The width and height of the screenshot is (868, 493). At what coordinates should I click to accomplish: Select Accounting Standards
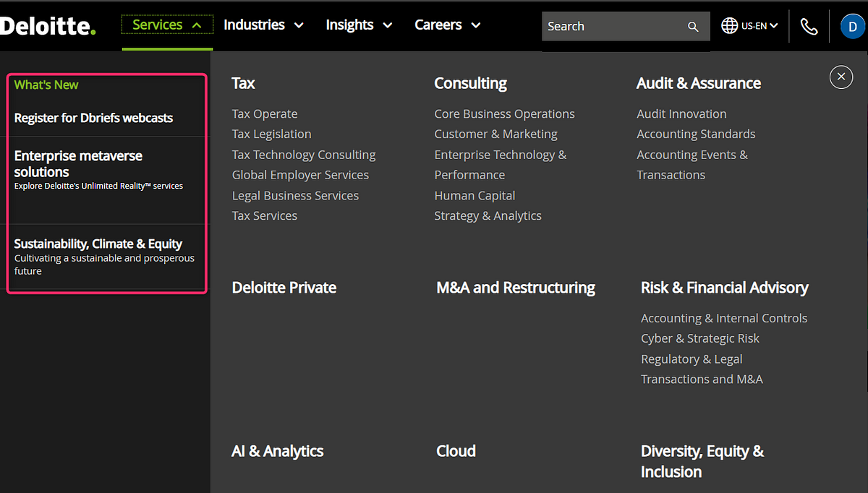696,134
